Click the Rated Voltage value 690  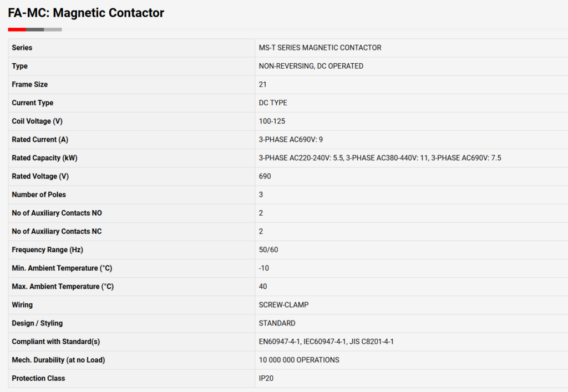(x=265, y=176)
